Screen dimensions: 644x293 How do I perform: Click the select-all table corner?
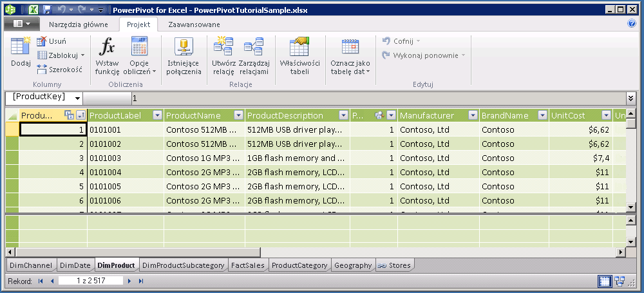coord(12,115)
